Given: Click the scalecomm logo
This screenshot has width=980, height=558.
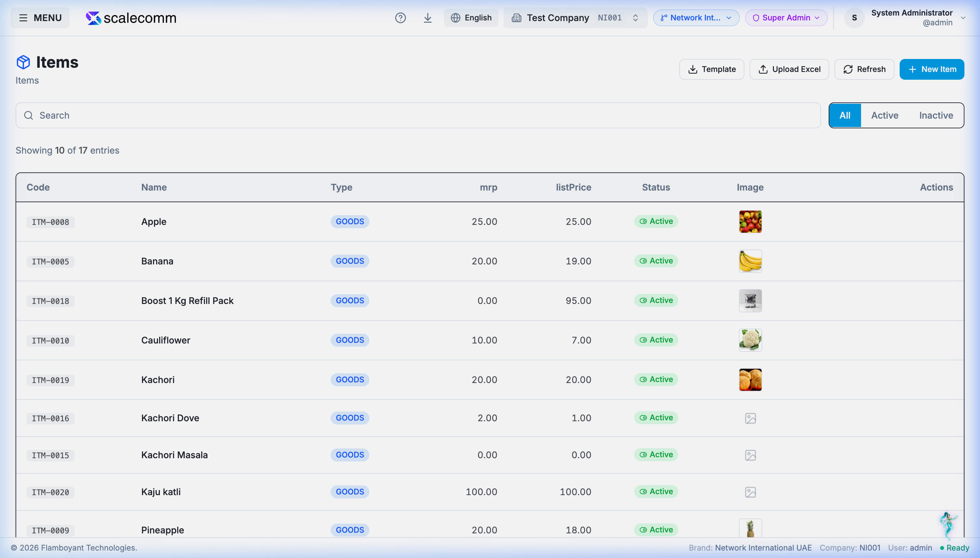Looking at the screenshot, I should point(131,17).
